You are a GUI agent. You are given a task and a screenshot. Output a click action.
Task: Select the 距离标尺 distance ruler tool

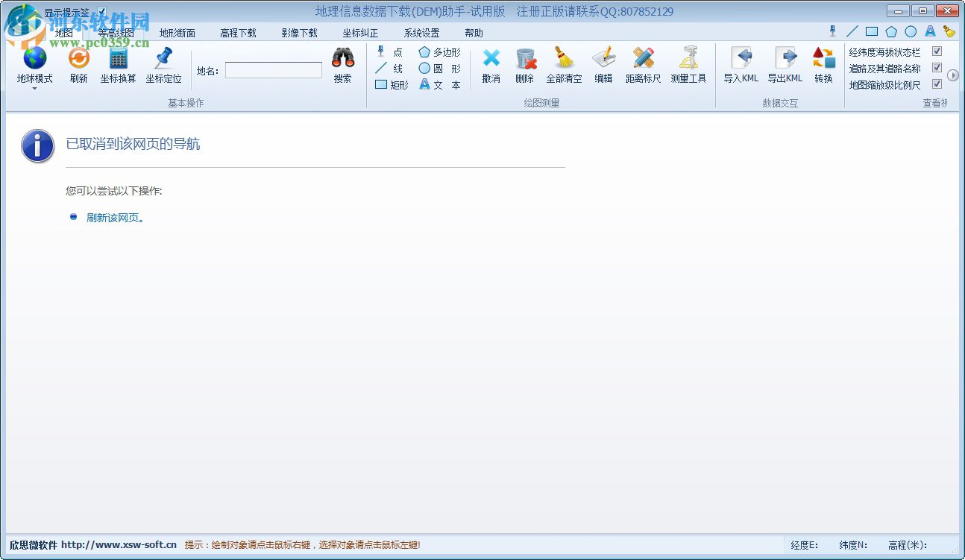(643, 65)
